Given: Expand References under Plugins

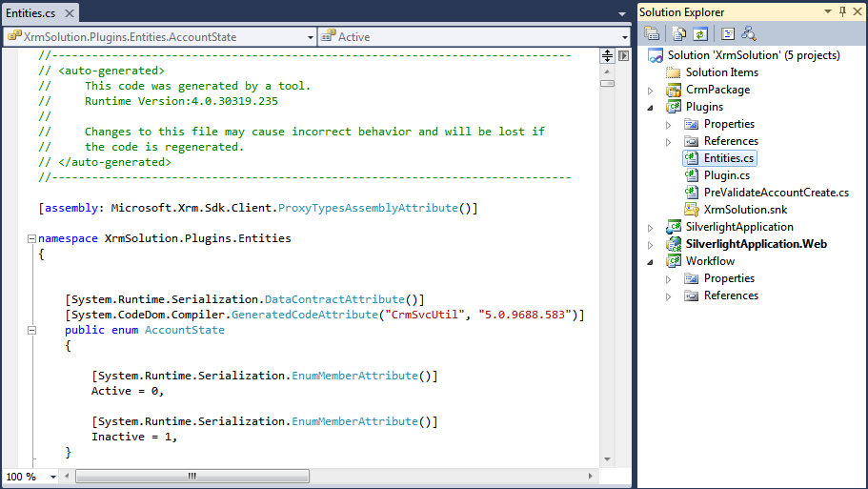Looking at the screenshot, I should 668,142.
